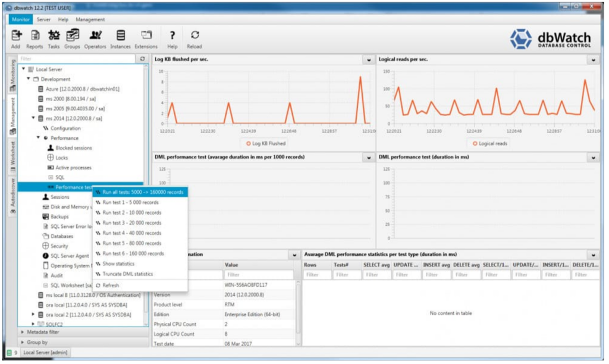Select ms 2005 [9.00.4035.00 / sa] instance
Image resolution: width=609 pixels, height=364 pixels.
pos(75,108)
